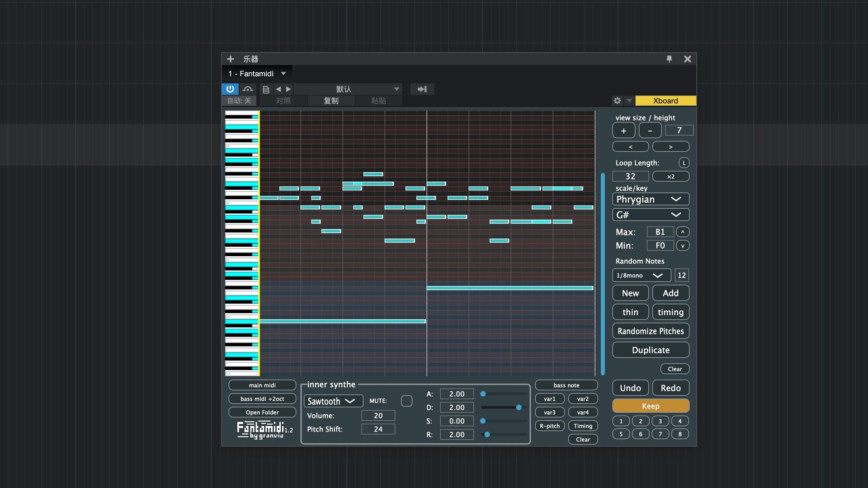The image size is (868, 488).
Task: Open the Sawtooth waveform dropdown
Action: click(333, 401)
